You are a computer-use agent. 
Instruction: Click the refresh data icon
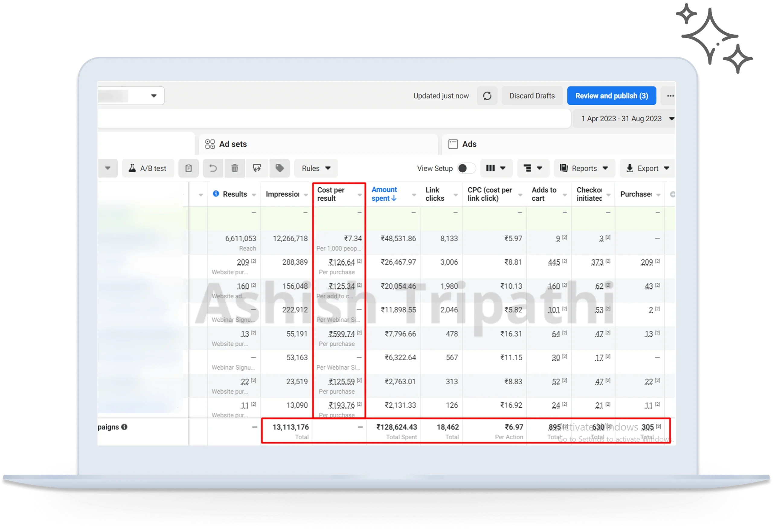pyautogui.click(x=487, y=96)
